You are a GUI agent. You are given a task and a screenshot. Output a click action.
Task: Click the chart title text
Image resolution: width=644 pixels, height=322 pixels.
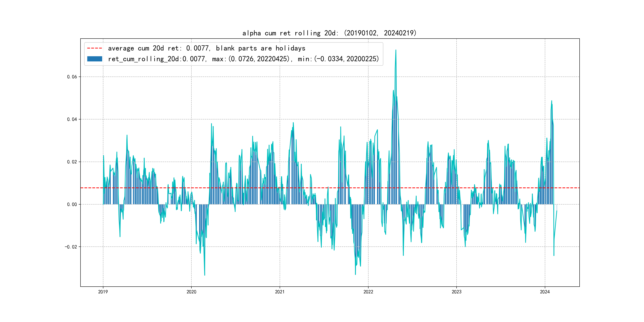tap(329, 33)
